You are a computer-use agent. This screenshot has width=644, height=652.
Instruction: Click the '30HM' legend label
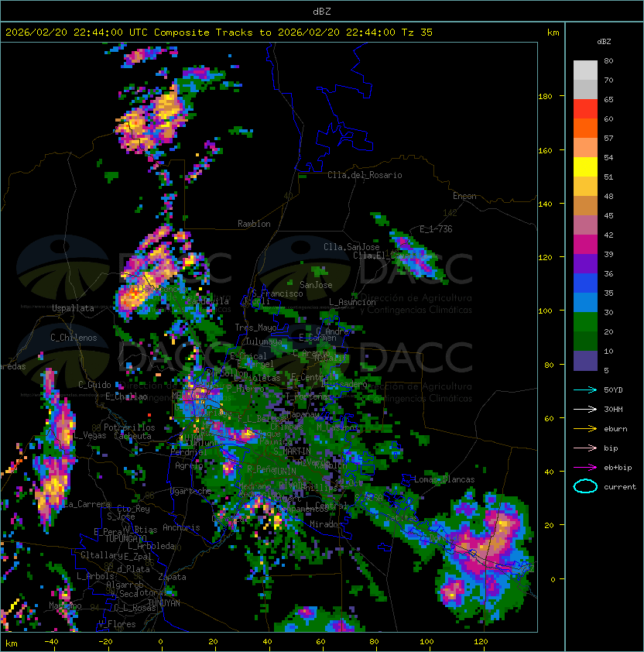click(613, 410)
